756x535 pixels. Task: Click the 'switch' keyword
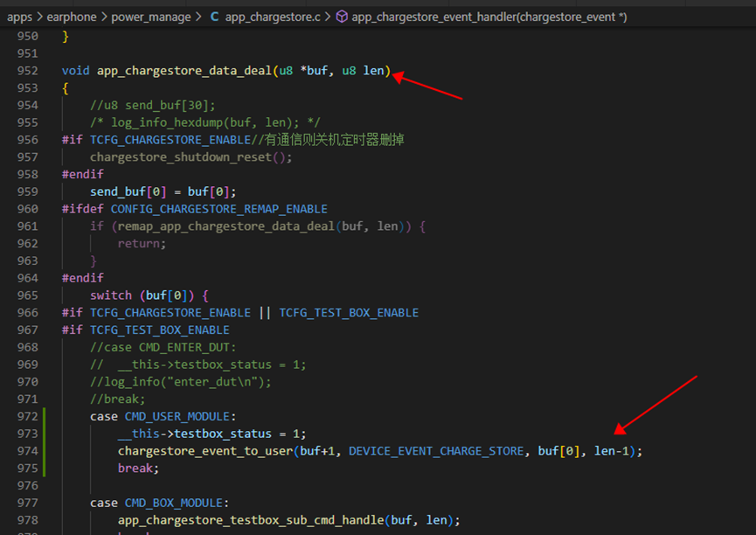(x=111, y=295)
